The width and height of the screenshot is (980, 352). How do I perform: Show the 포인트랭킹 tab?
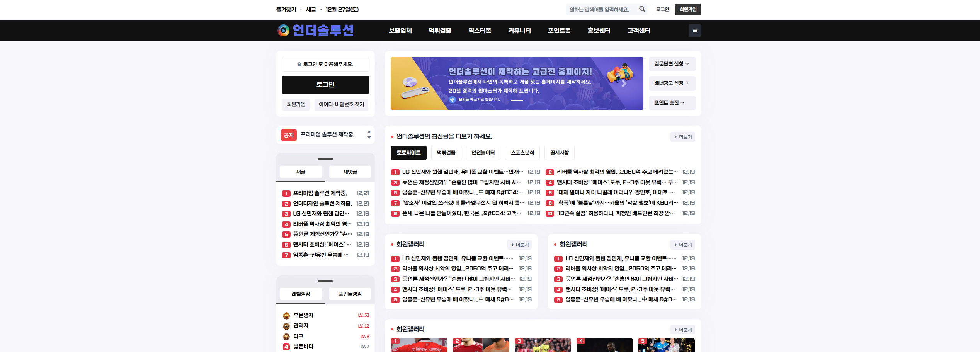tap(350, 294)
